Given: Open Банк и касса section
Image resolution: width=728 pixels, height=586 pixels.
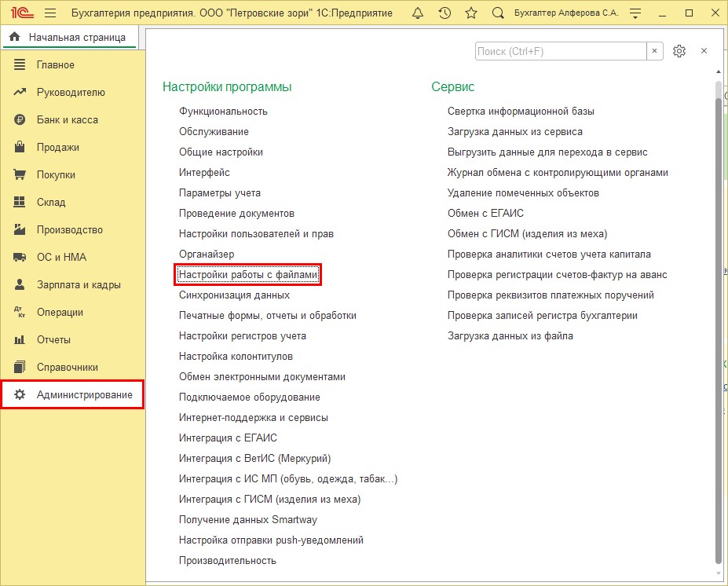Looking at the screenshot, I should [67, 119].
